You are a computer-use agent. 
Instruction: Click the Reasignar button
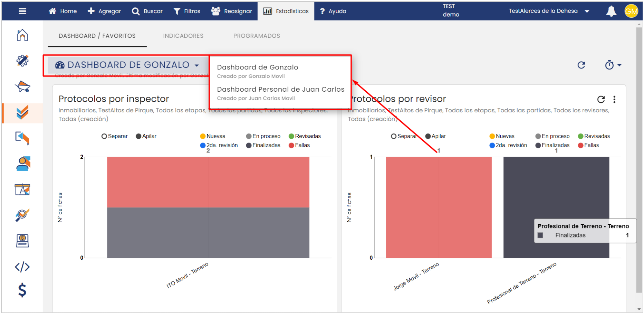pos(232,11)
